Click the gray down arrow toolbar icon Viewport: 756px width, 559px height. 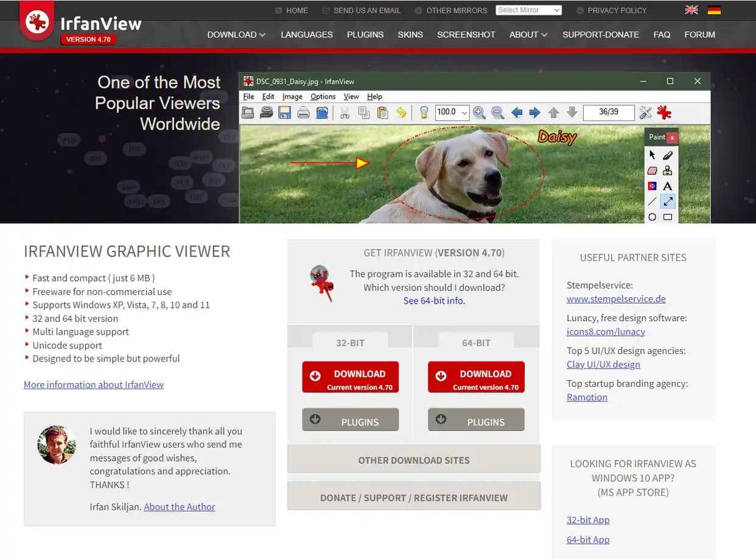tap(572, 113)
